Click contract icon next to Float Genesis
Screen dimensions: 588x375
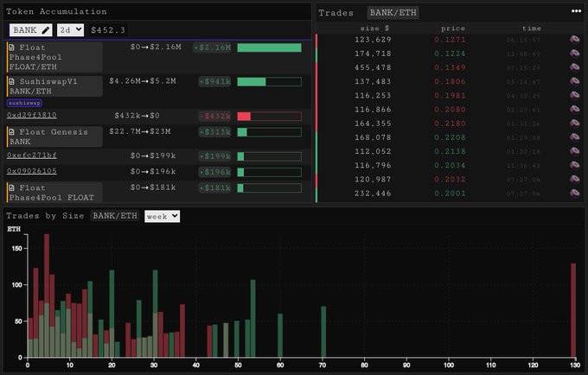click(11, 132)
